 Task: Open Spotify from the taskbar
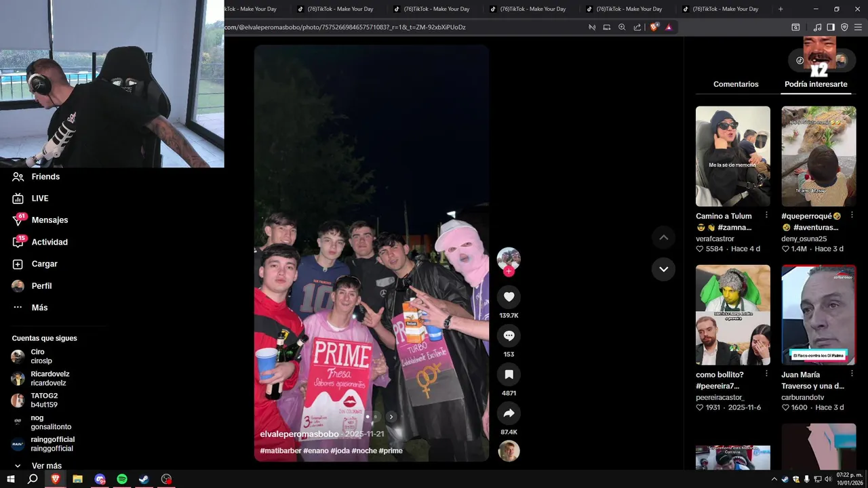122,479
